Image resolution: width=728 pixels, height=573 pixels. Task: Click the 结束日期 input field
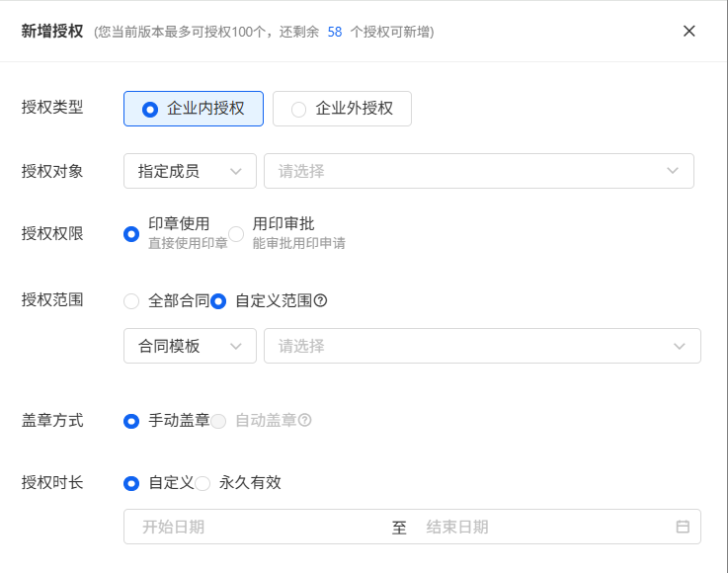[x=533, y=528]
